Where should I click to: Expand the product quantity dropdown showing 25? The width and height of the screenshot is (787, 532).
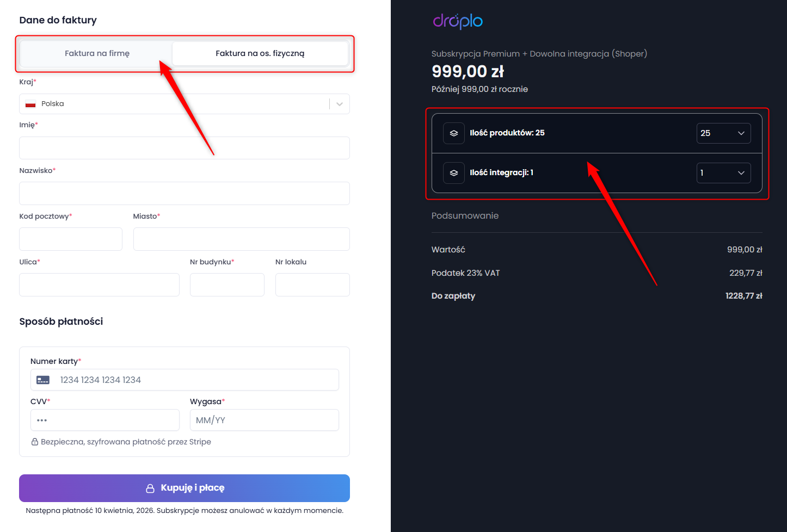coord(723,133)
